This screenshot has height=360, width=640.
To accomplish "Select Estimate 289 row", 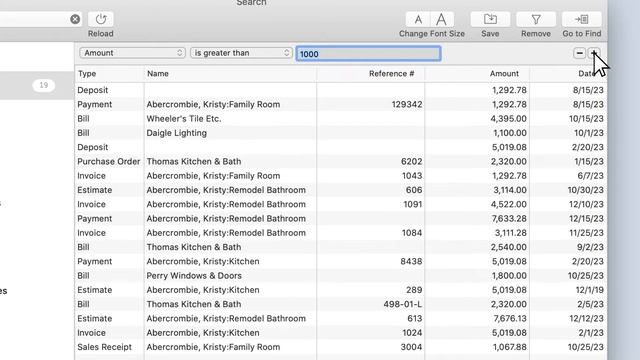I will click(x=341, y=290).
